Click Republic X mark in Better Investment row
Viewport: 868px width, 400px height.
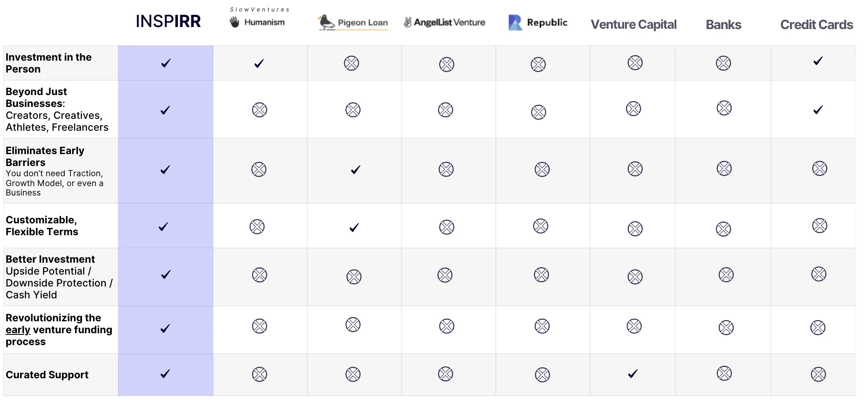541,275
